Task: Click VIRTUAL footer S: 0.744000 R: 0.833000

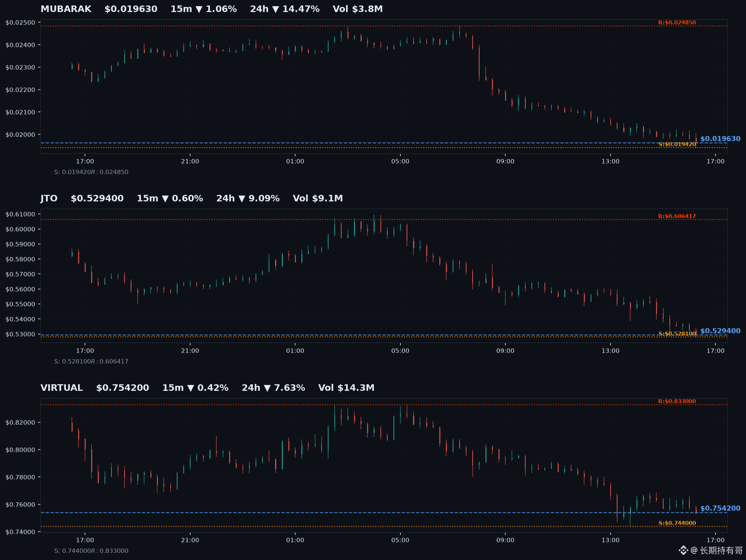Action: click(x=91, y=551)
